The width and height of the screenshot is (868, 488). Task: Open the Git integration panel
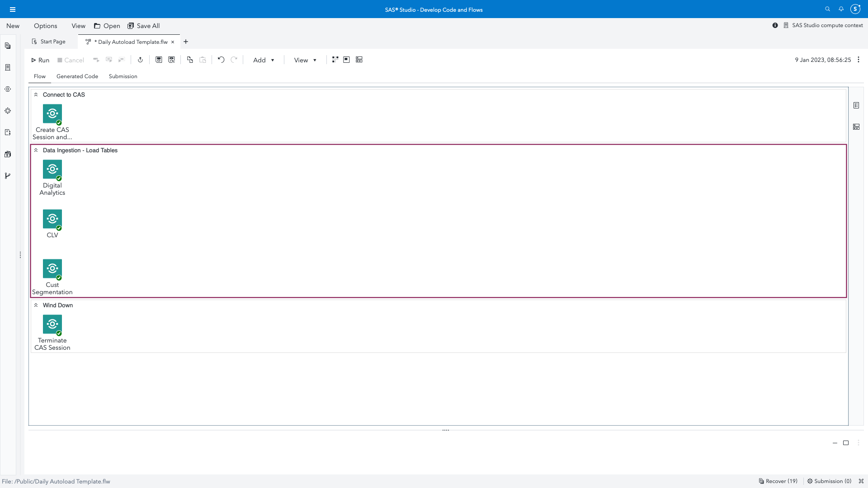pyautogui.click(x=8, y=175)
